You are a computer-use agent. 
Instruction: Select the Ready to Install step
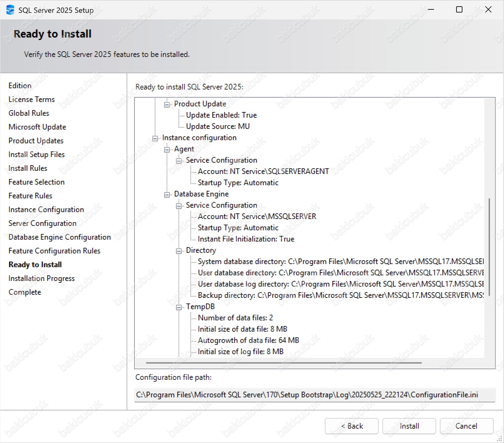point(35,265)
